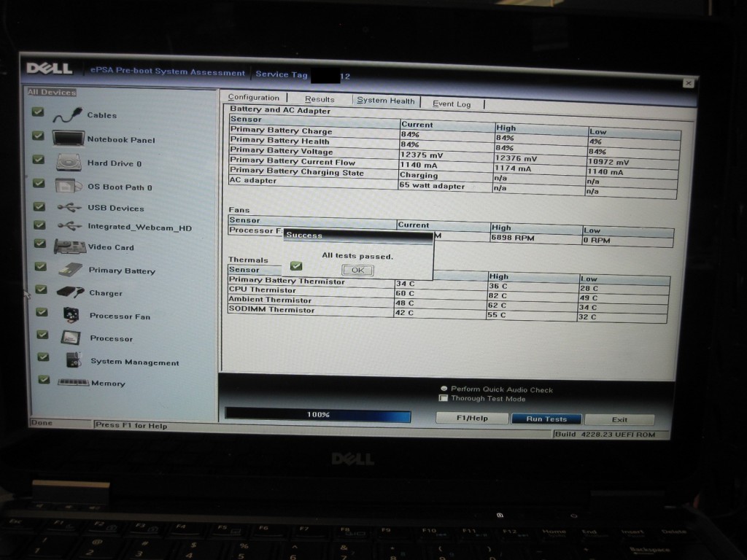
Task: Select the Processor chip icon
Action: point(71,337)
